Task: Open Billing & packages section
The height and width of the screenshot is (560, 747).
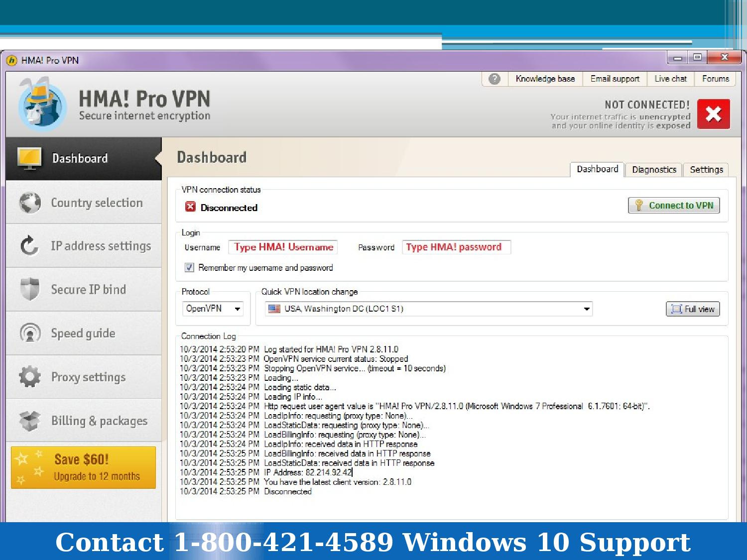Action: point(84,421)
